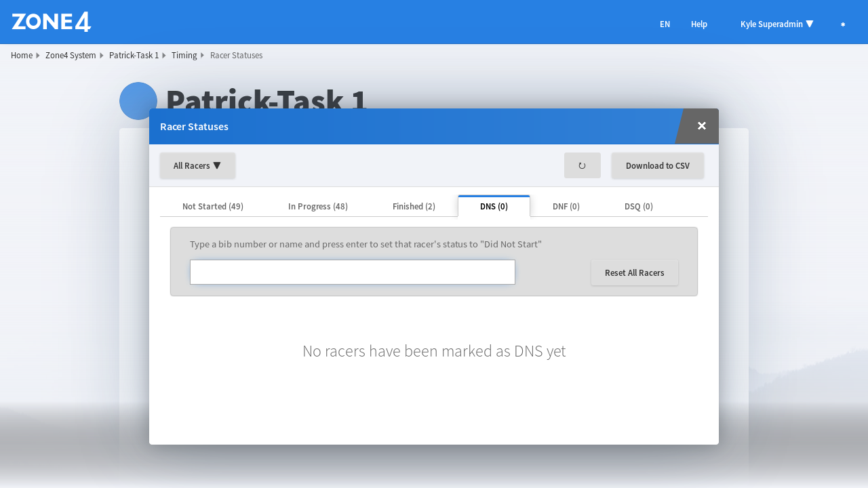Open the All Racers dropdown

click(197, 165)
